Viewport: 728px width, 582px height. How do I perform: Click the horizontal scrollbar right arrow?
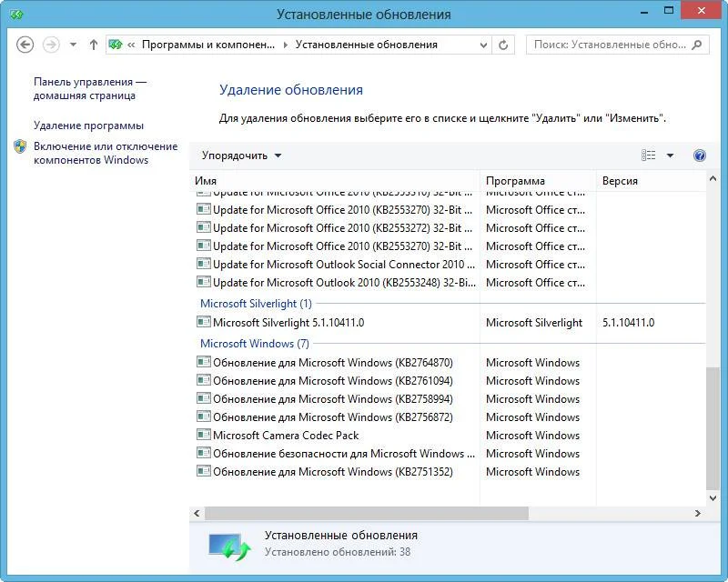(x=697, y=513)
